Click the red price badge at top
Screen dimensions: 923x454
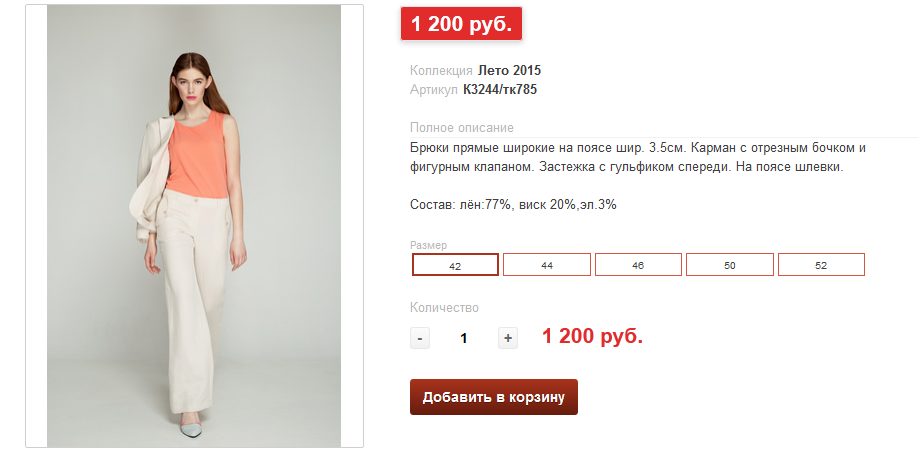click(461, 24)
